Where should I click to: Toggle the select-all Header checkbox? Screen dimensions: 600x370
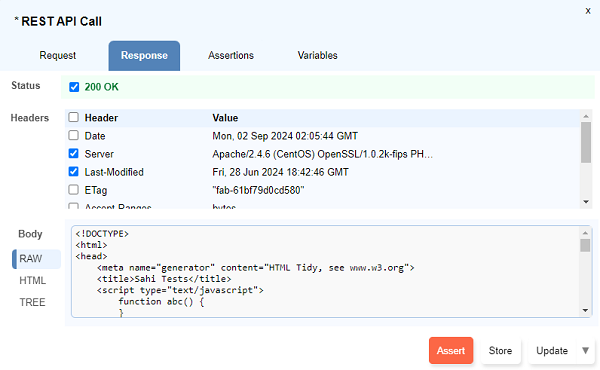pos(73,117)
